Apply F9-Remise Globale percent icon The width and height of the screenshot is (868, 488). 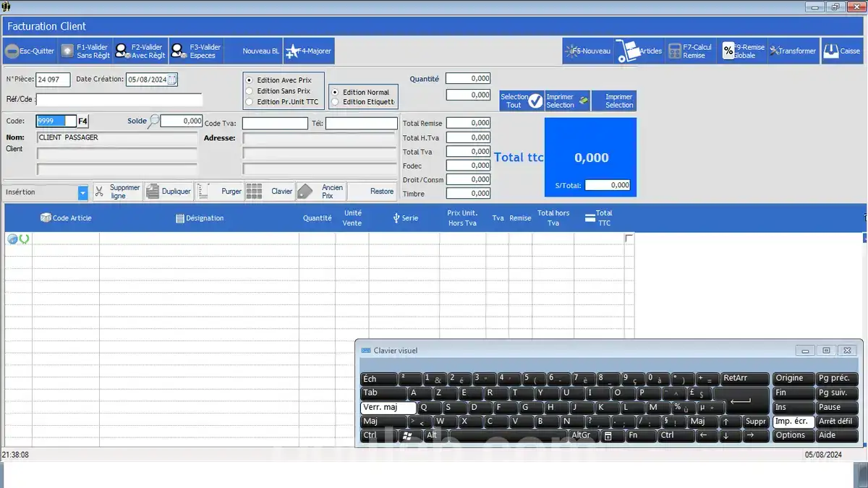pos(728,50)
